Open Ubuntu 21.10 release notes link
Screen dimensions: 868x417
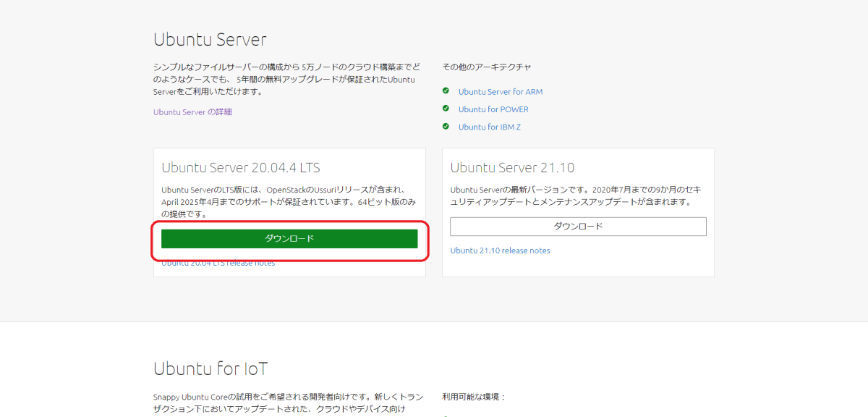(500, 250)
